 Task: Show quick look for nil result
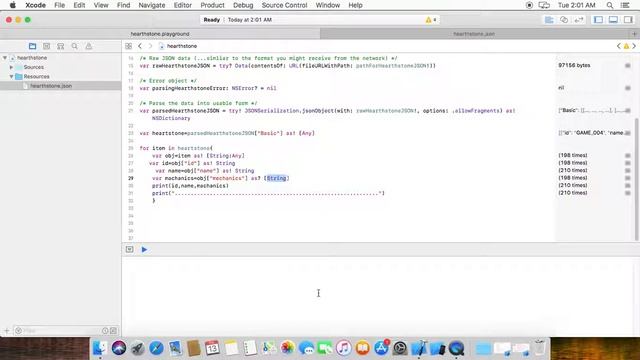point(628,88)
